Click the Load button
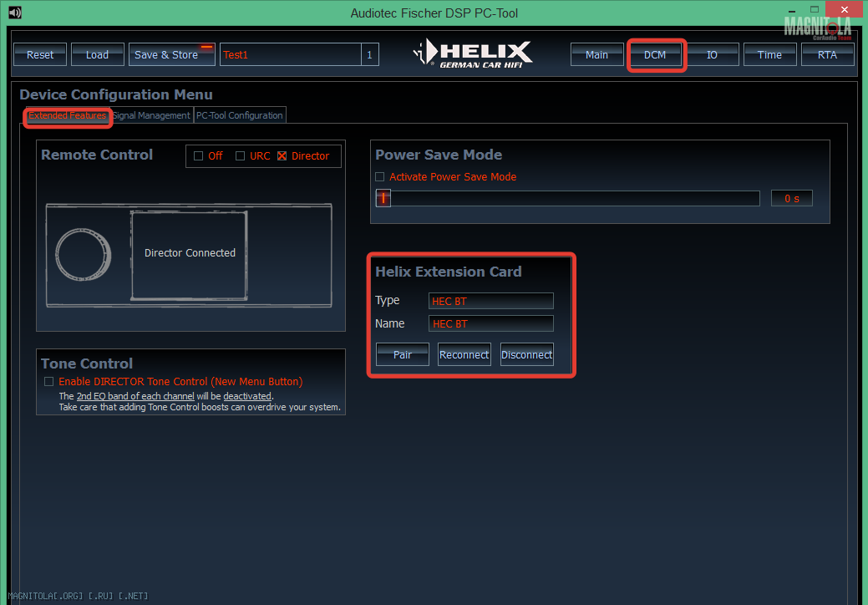The height and width of the screenshot is (605, 868). pos(98,54)
